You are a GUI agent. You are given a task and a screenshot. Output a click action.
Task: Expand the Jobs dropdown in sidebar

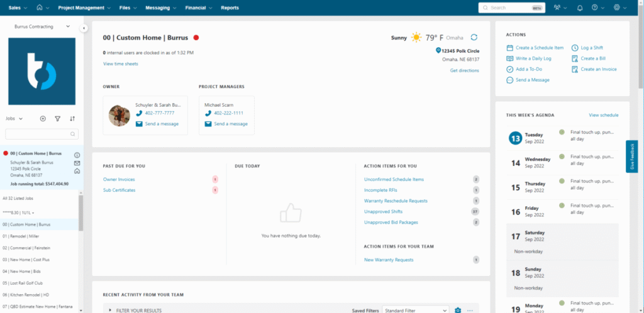[14, 118]
